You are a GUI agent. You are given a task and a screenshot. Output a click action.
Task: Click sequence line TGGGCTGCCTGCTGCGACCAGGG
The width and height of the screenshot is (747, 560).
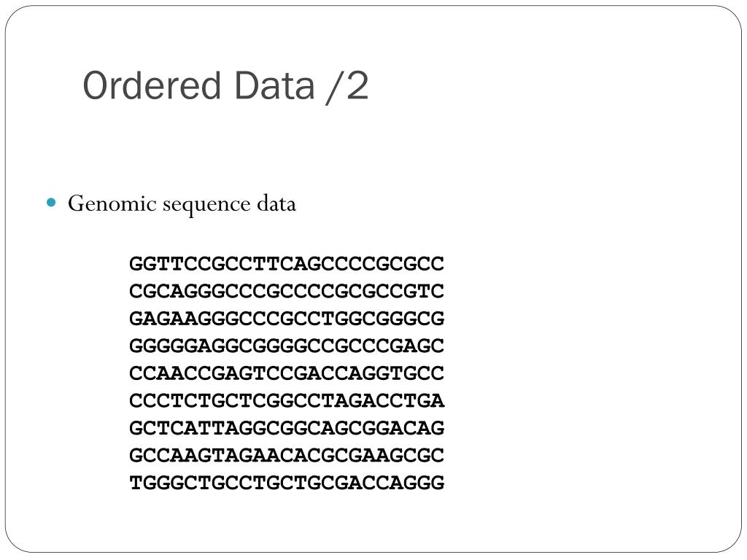point(287,483)
